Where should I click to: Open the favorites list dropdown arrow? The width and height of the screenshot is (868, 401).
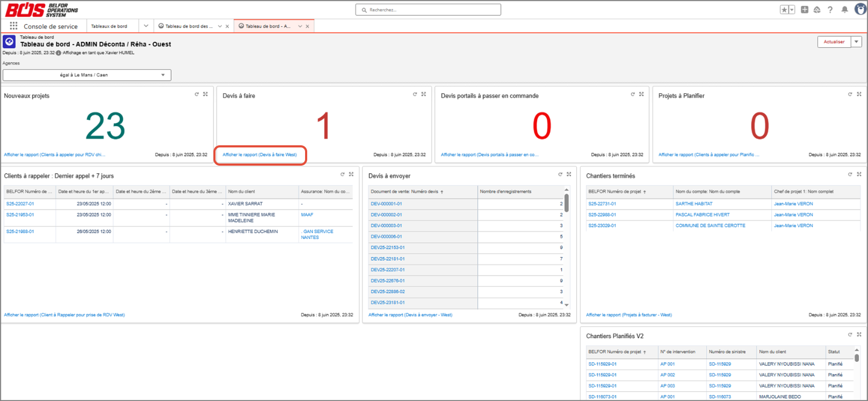792,10
